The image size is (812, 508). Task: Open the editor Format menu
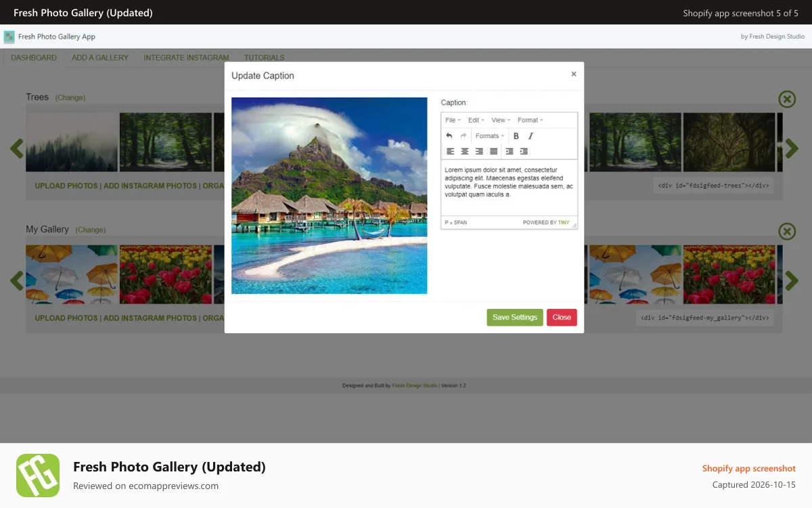coord(531,121)
